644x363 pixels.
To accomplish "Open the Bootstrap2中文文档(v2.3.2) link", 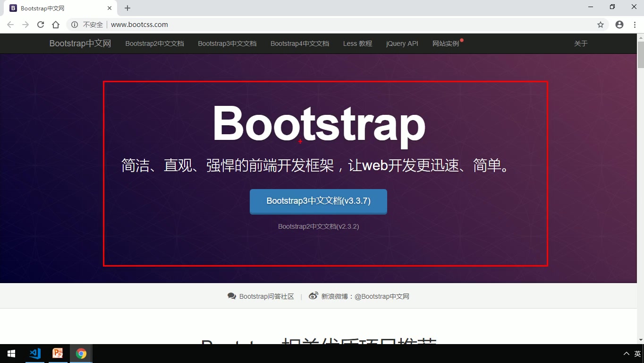I will (x=318, y=226).
